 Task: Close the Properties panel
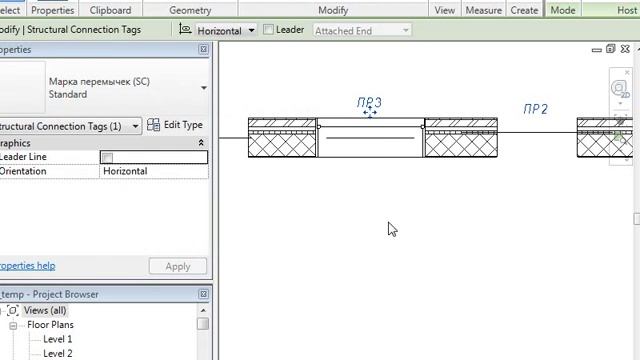203,49
